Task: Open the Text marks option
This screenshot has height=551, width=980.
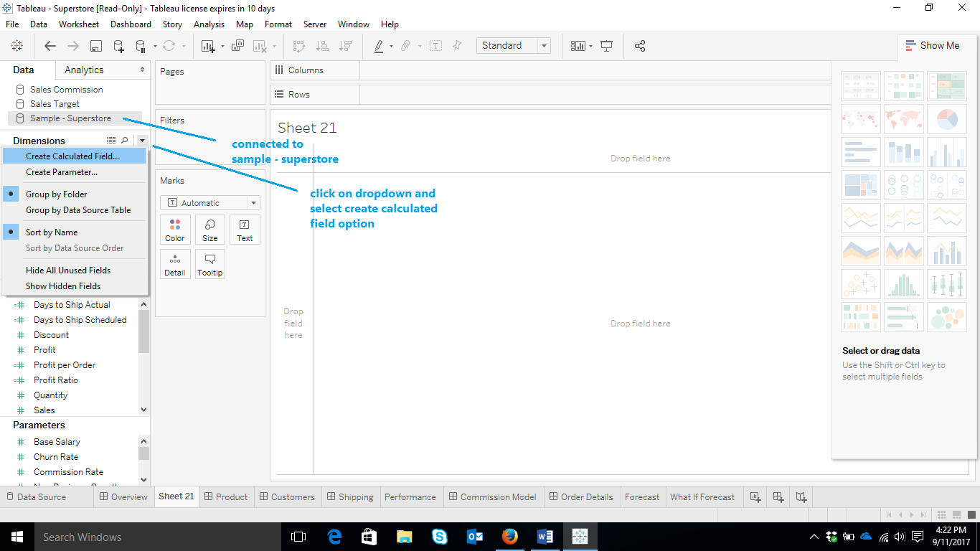Action: (245, 229)
